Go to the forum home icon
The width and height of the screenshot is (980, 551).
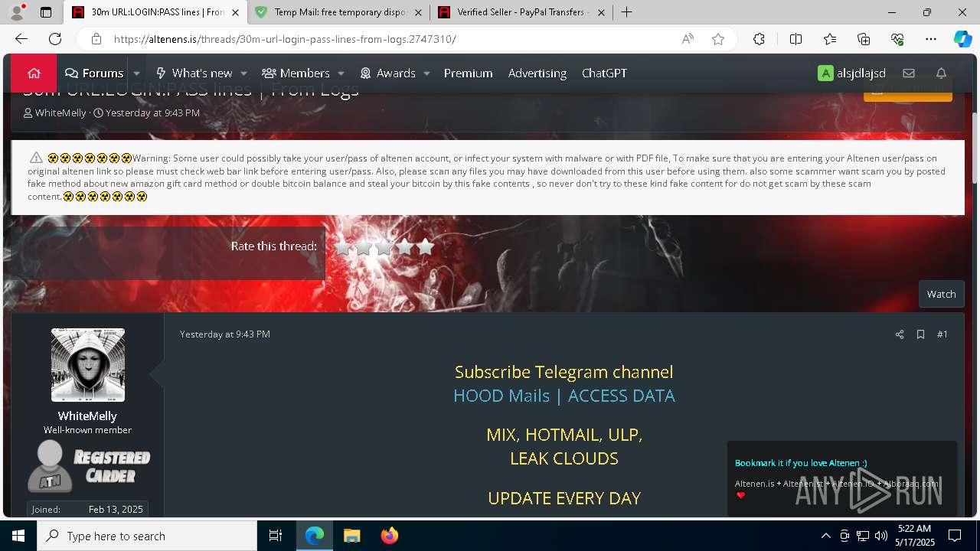[x=34, y=73]
